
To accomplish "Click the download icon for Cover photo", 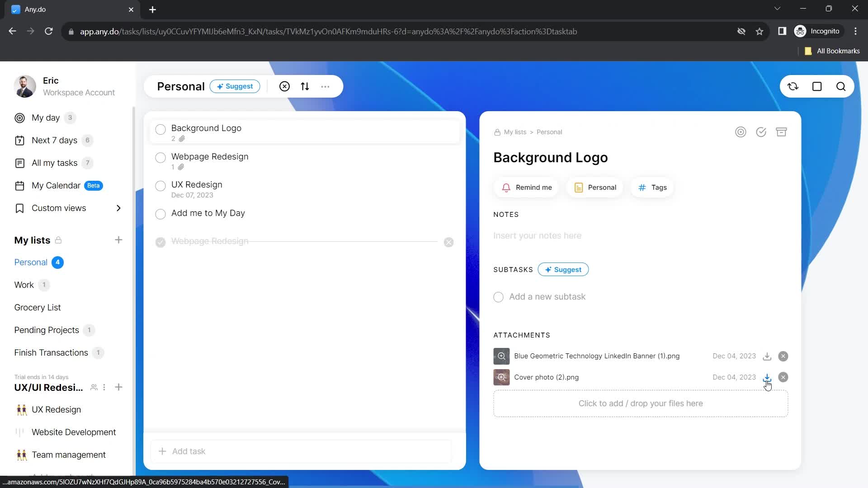I will click(767, 376).
